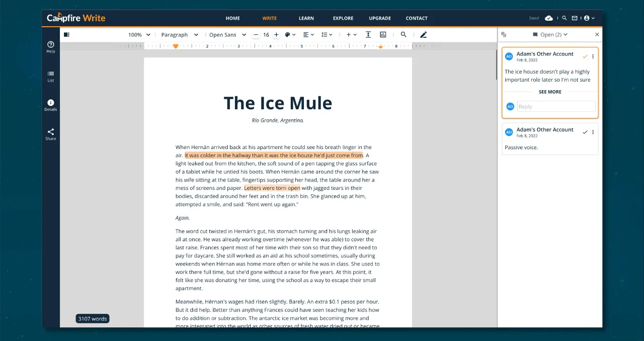The width and height of the screenshot is (644, 341).
Task: Toggle the page layout view icon
Action: pos(66,34)
